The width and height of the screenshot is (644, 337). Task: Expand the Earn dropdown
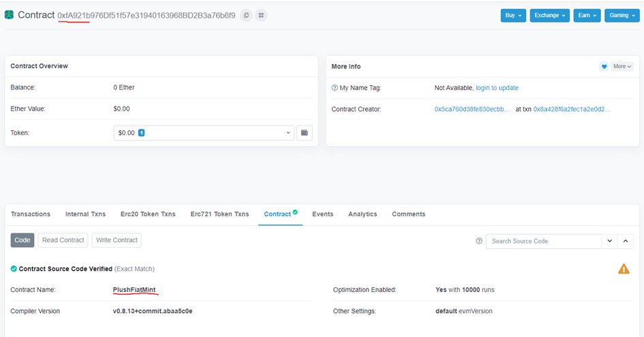[587, 15]
